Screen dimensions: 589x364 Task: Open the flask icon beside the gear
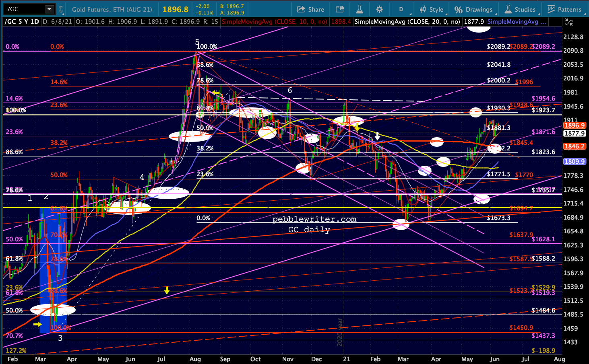click(360, 9)
